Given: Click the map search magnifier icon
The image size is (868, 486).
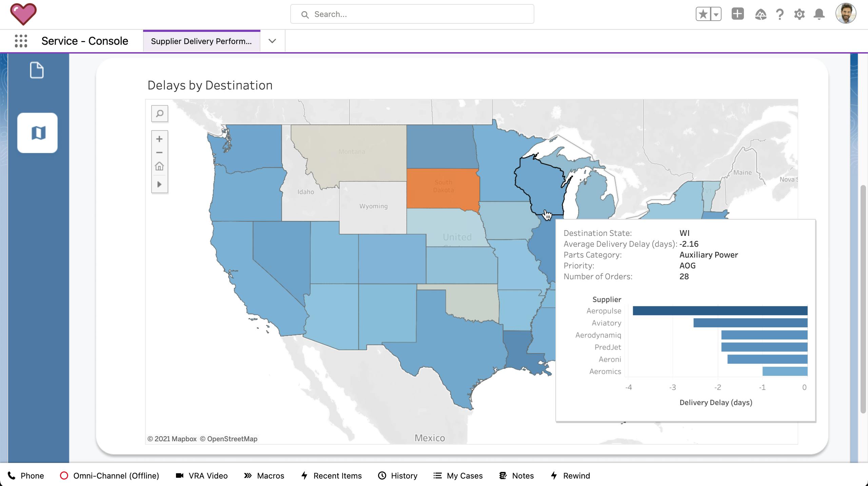Looking at the screenshot, I should 160,114.
